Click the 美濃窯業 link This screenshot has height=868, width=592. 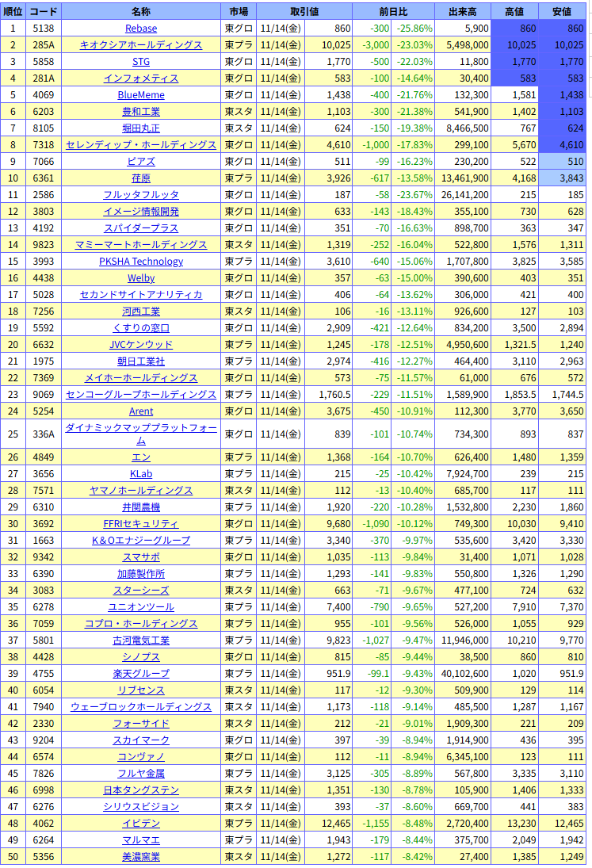click(x=141, y=857)
